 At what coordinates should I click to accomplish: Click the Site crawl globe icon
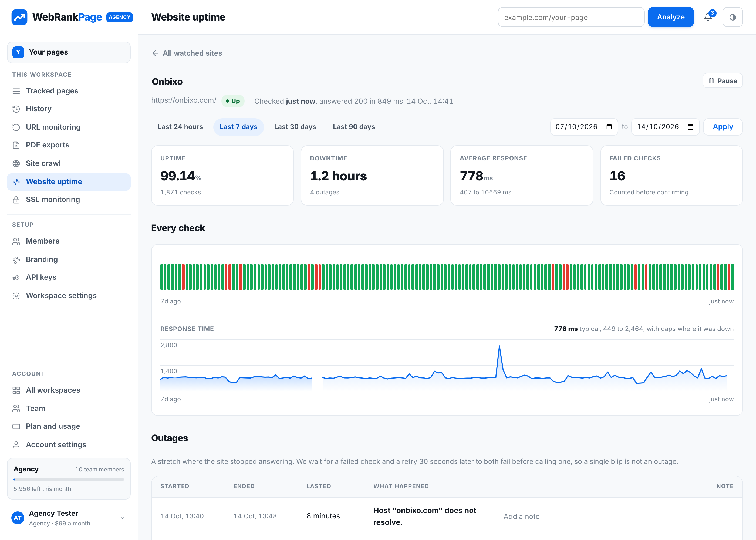tap(16, 163)
